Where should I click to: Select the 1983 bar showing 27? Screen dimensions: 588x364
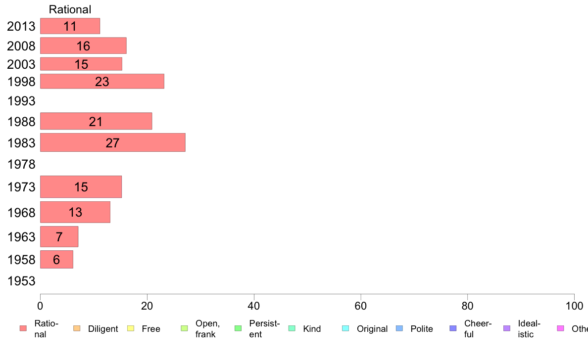[x=113, y=142]
